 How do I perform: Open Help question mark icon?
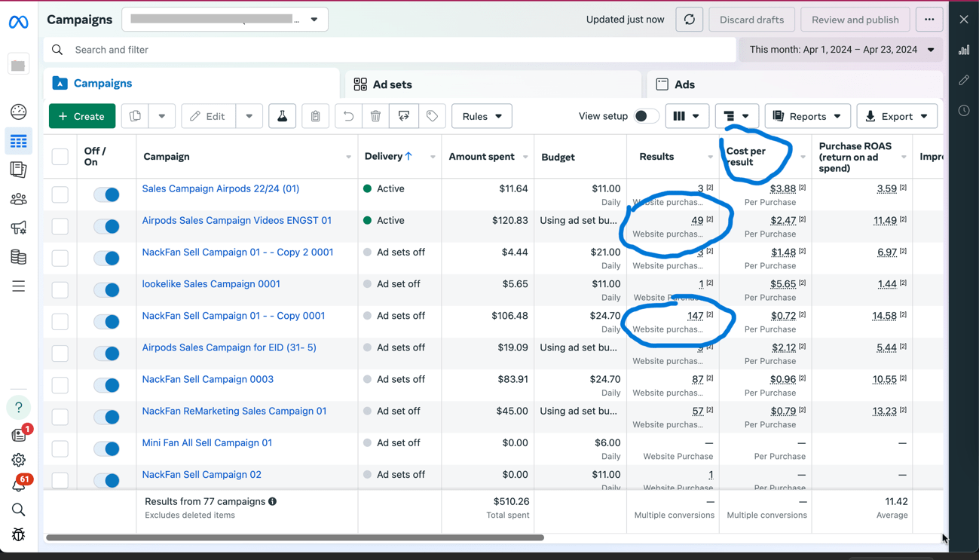(18, 408)
